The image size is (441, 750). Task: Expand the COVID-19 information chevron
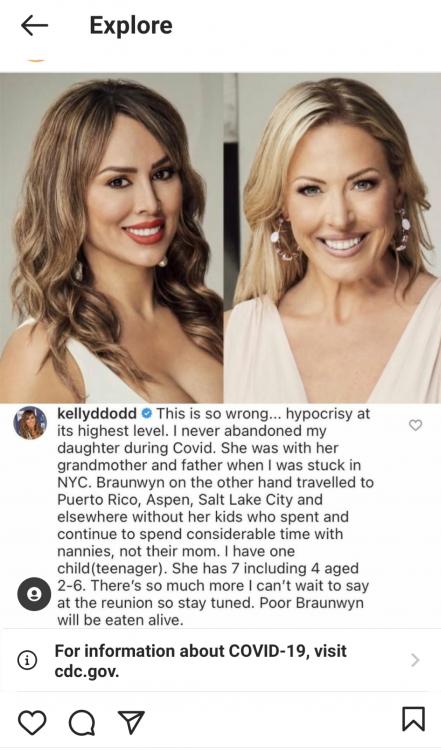tap(415, 661)
